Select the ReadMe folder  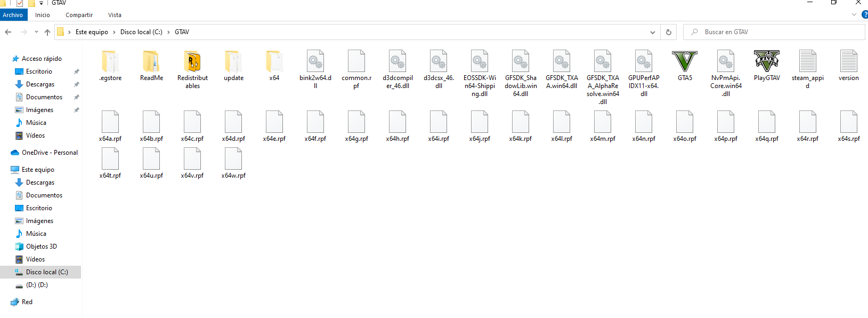tap(151, 66)
